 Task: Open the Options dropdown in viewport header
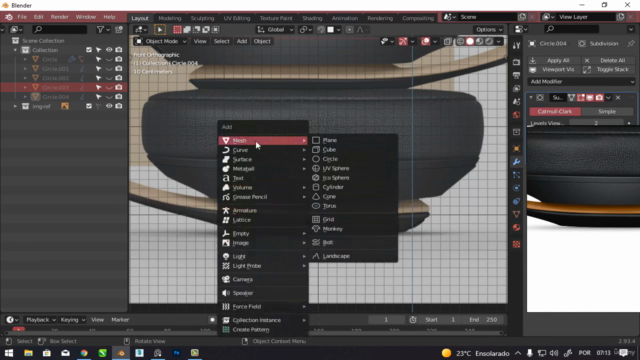(489, 29)
